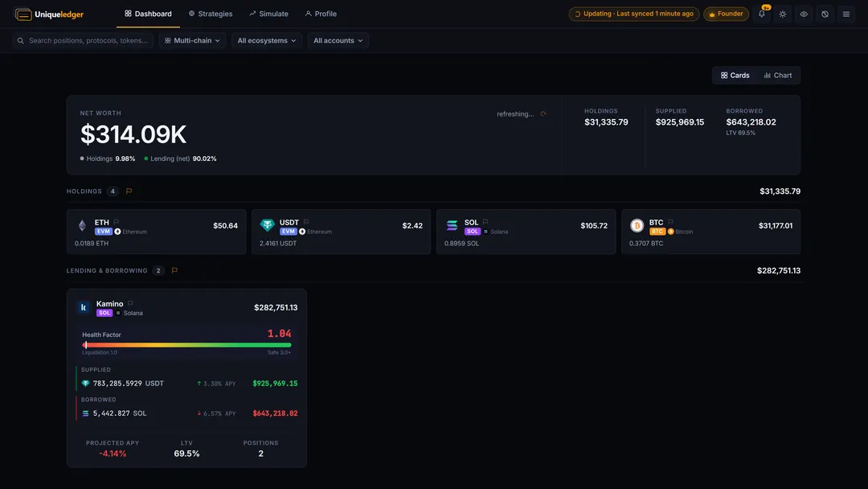Open the BTC holding card

click(710, 232)
